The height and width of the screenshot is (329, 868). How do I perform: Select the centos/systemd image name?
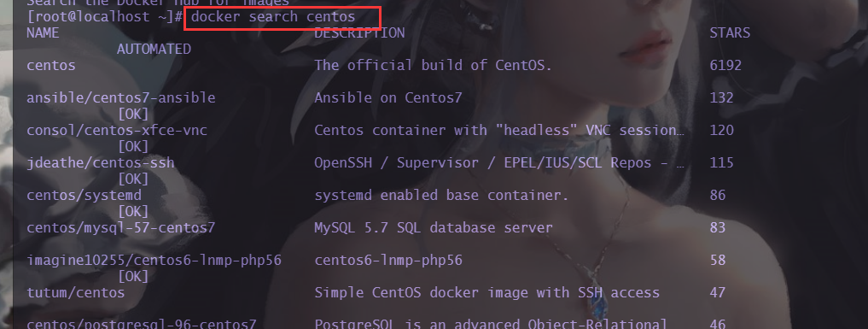click(x=84, y=195)
